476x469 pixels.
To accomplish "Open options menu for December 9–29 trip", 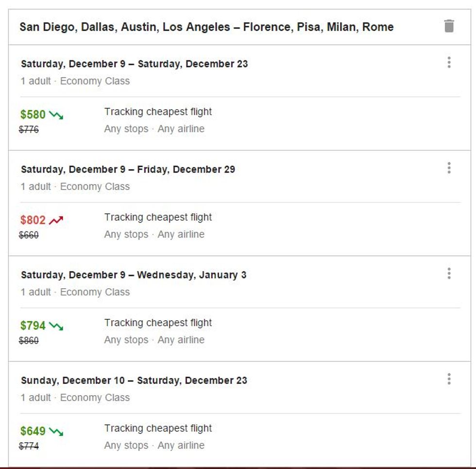I will click(x=449, y=168).
